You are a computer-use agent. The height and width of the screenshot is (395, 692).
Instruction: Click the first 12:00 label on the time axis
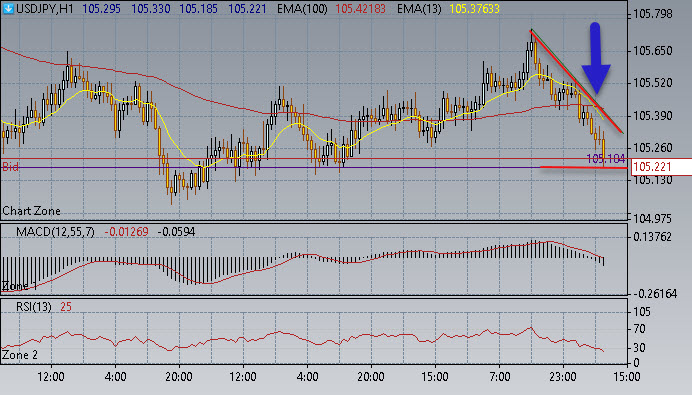click(51, 377)
